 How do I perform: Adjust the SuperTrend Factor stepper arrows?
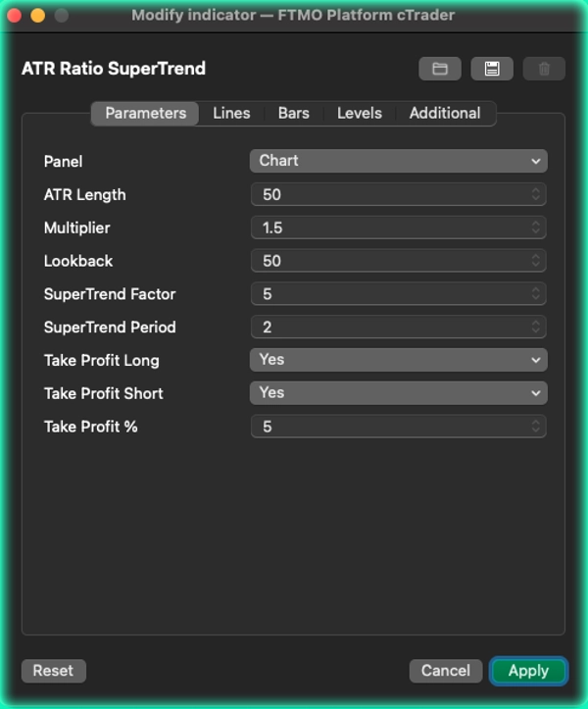(536, 294)
